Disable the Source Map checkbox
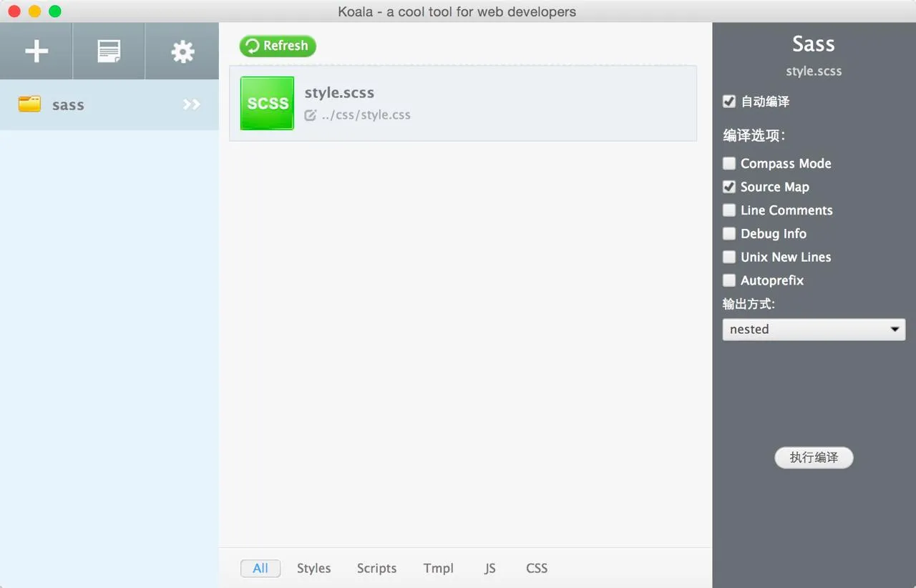 [x=729, y=187]
